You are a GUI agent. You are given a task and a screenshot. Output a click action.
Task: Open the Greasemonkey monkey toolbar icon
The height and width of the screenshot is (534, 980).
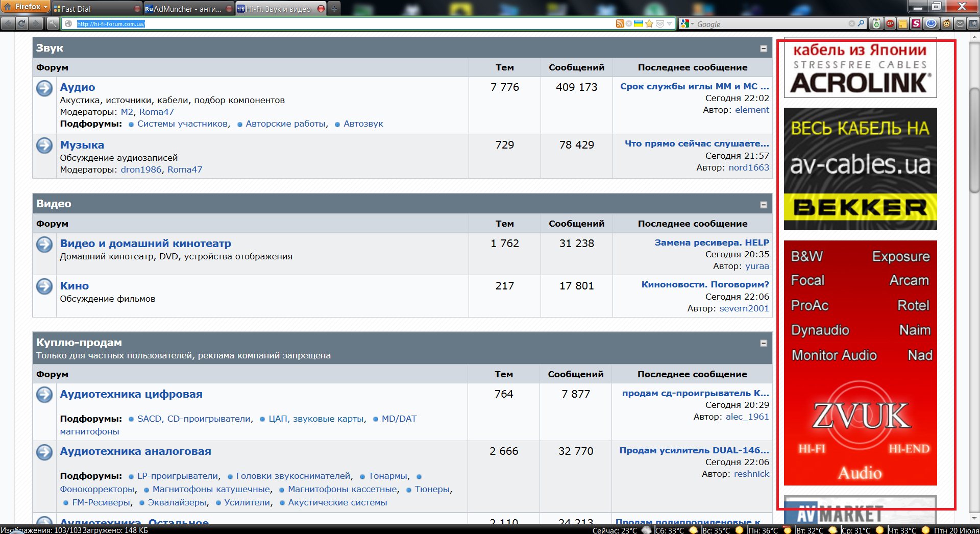pos(946,23)
